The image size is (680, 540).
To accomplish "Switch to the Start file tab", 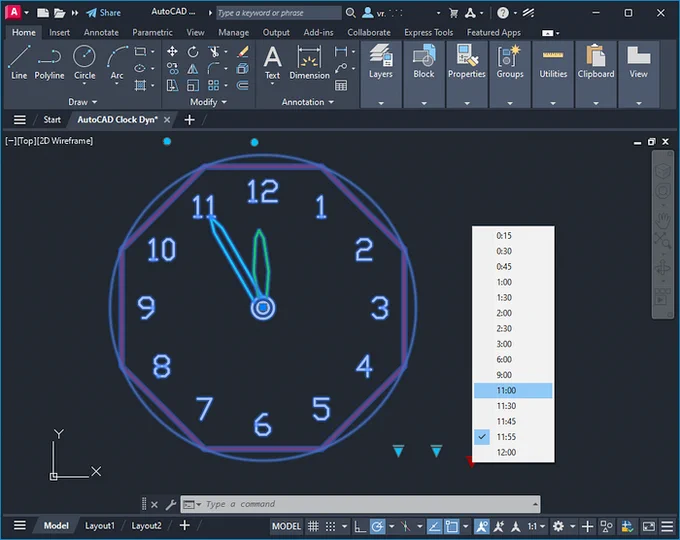I will (x=52, y=120).
